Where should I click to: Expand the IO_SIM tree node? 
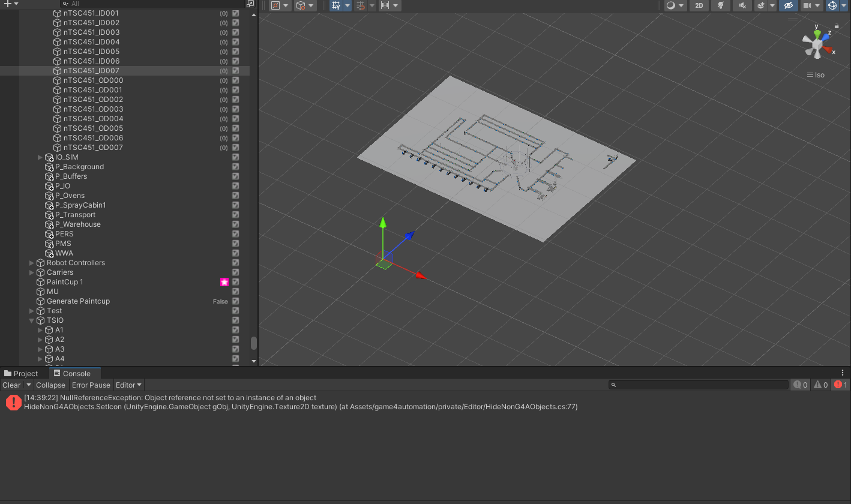[40, 157]
